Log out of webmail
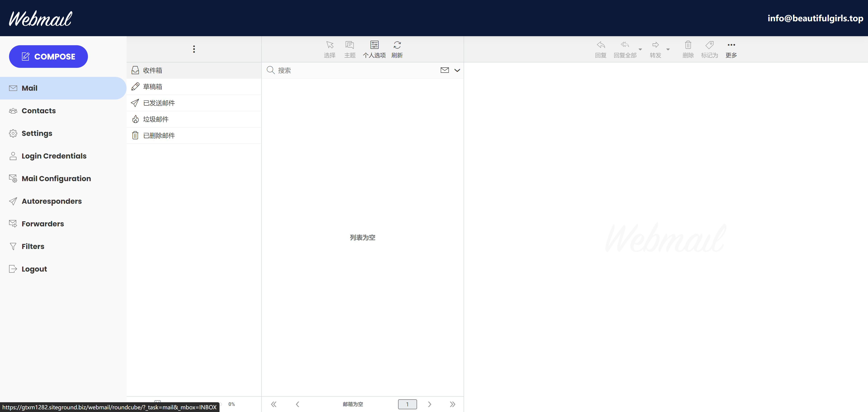868x412 pixels. pyautogui.click(x=34, y=269)
